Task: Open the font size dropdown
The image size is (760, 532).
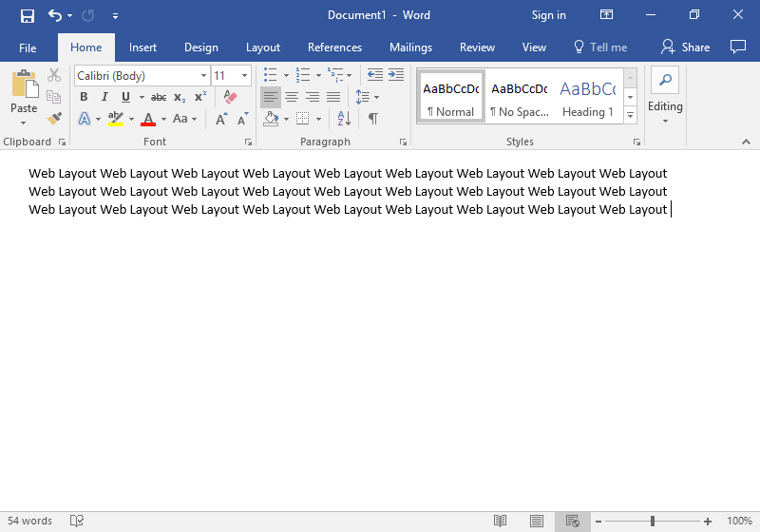Action: [244, 75]
